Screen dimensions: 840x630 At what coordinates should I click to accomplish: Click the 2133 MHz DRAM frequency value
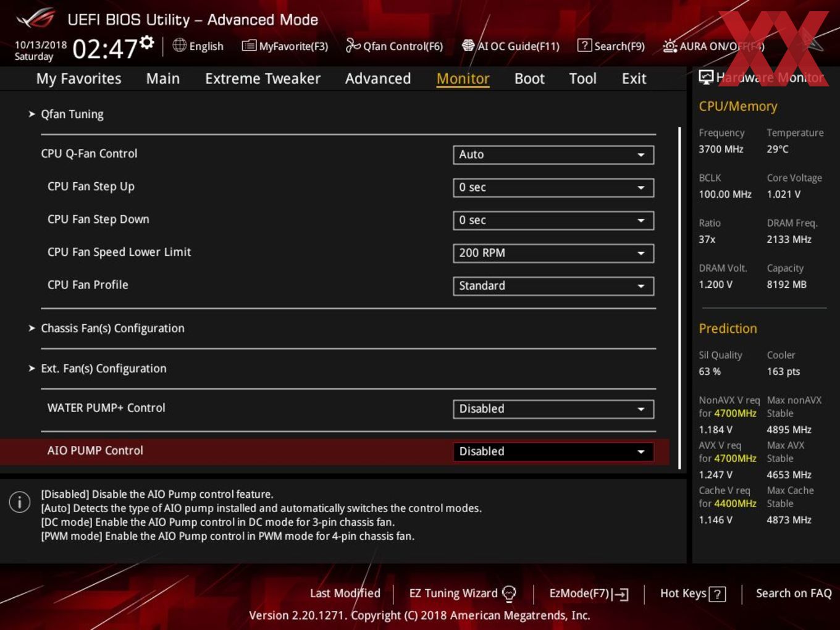(x=789, y=239)
